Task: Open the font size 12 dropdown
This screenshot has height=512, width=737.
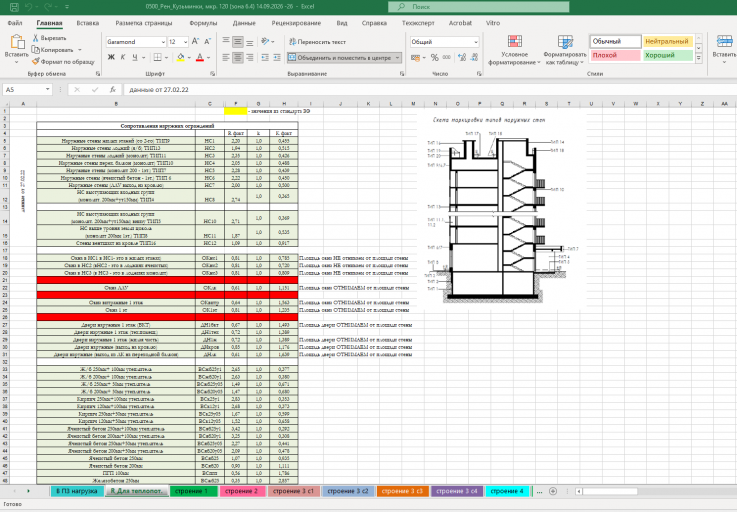Action: coord(186,42)
